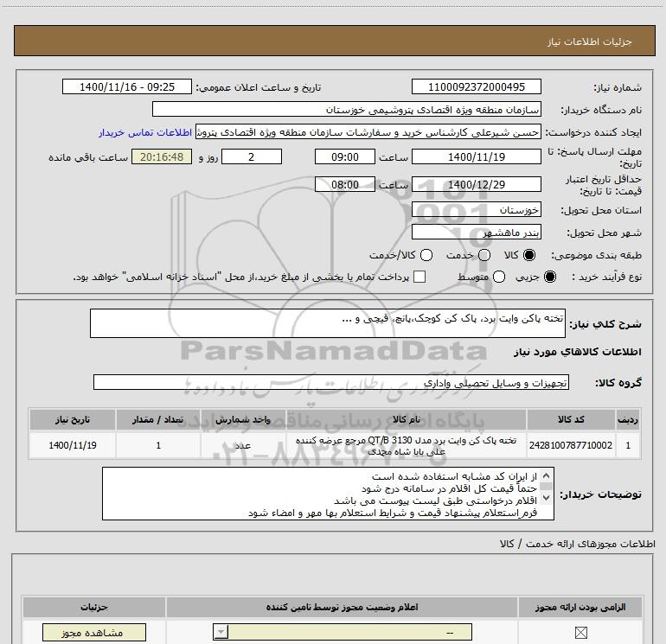
Task: Select the متوسط purchase type radio
Action: click(x=499, y=277)
